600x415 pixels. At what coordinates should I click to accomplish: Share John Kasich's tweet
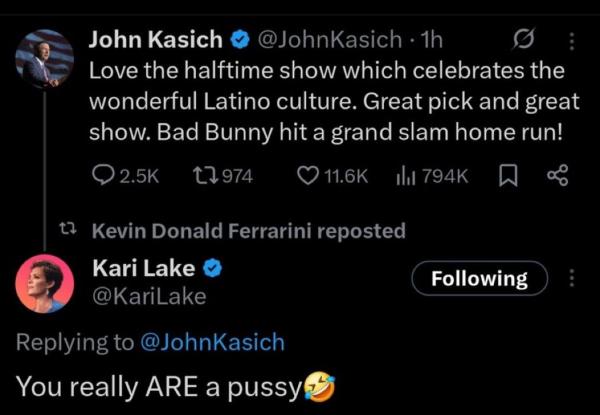pyautogui.click(x=558, y=176)
